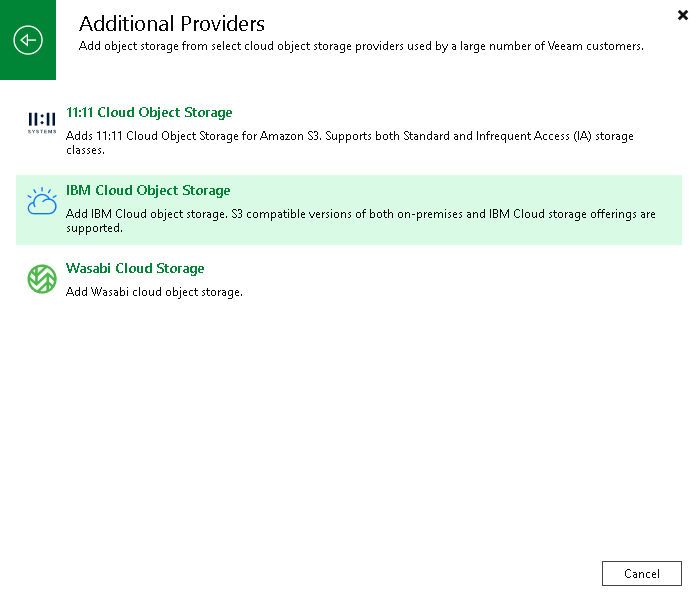Image resolution: width=698 pixels, height=598 pixels.
Task: Click 'Add Wasabi cloud object storage.' text
Action: coord(154,292)
